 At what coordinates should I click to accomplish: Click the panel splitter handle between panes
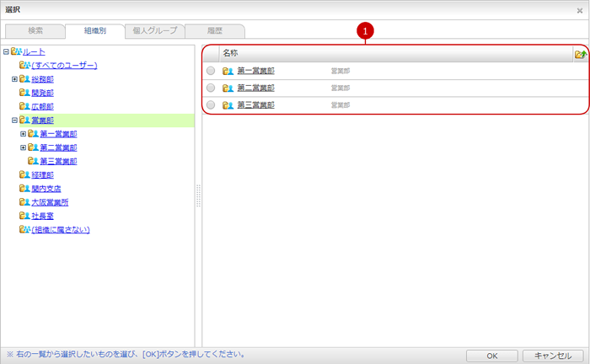tap(199, 195)
